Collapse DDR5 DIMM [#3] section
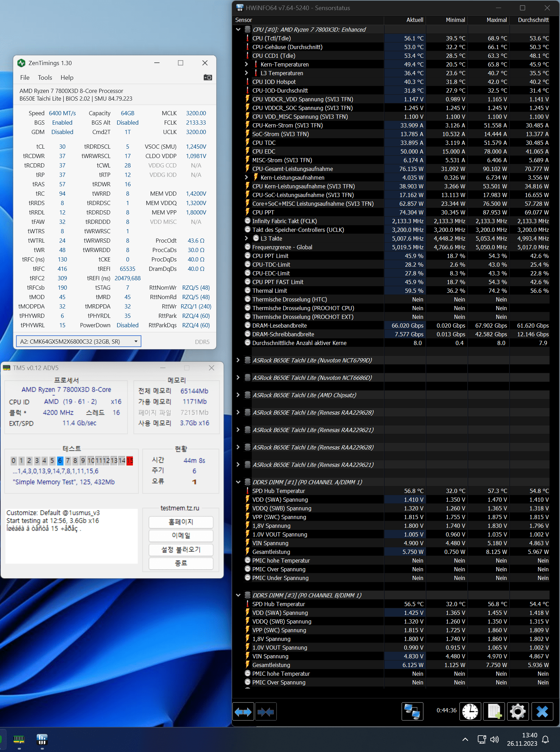This screenshot has height=752, width=560. [238, 595]
